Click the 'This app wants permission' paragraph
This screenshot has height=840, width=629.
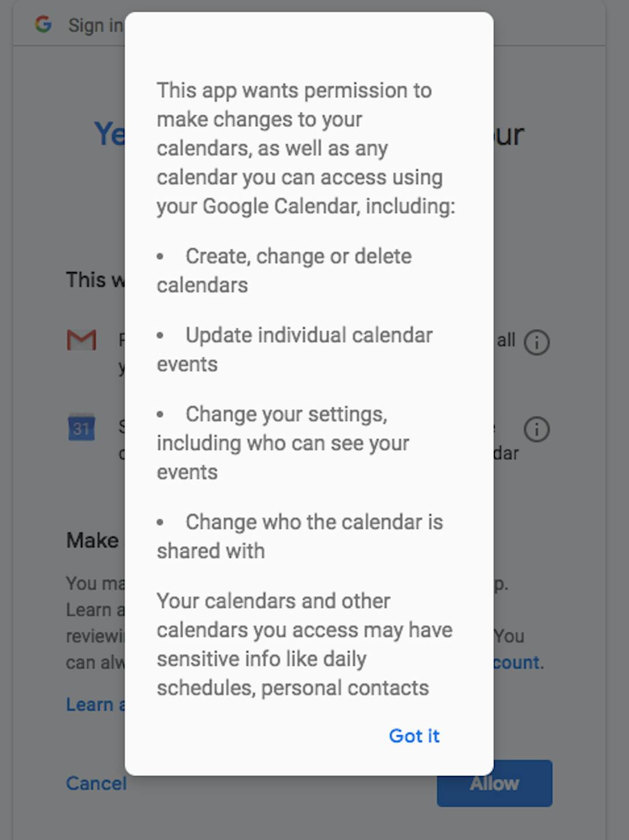point(306,148)
